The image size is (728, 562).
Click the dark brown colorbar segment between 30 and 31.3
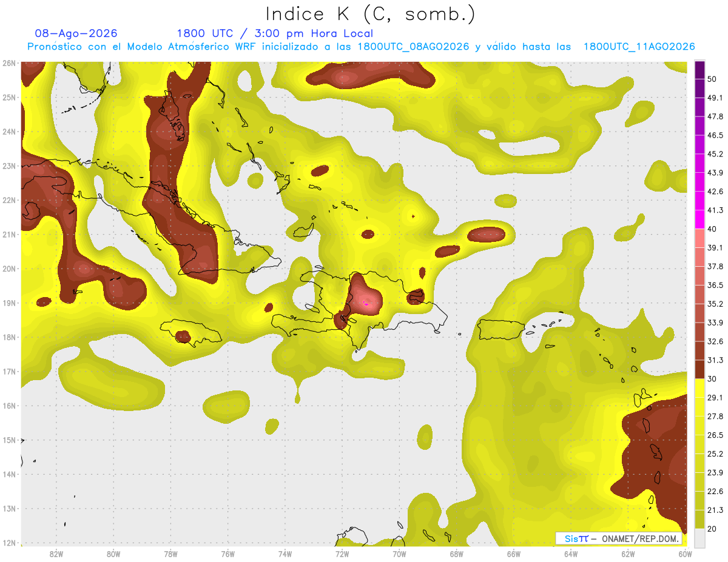[x=699, y=369]
